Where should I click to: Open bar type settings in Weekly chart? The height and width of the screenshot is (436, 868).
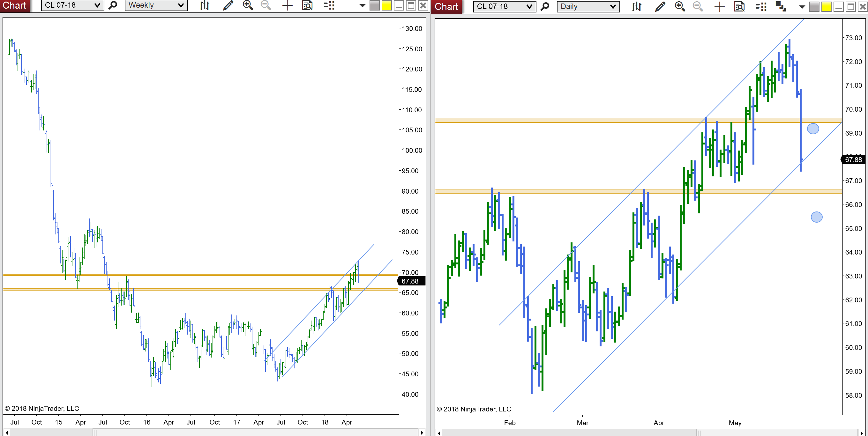coord(205,5)
